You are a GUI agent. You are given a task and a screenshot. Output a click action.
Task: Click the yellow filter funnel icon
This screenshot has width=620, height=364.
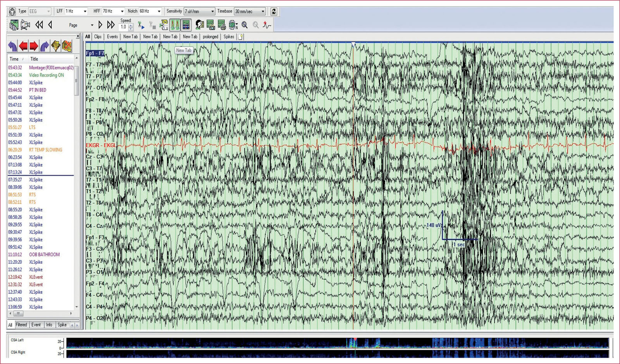(56, 46)
